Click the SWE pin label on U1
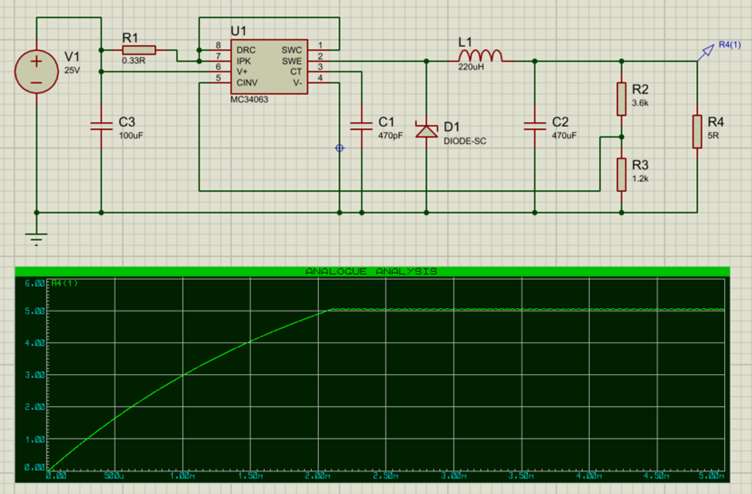 coord(292,61)
